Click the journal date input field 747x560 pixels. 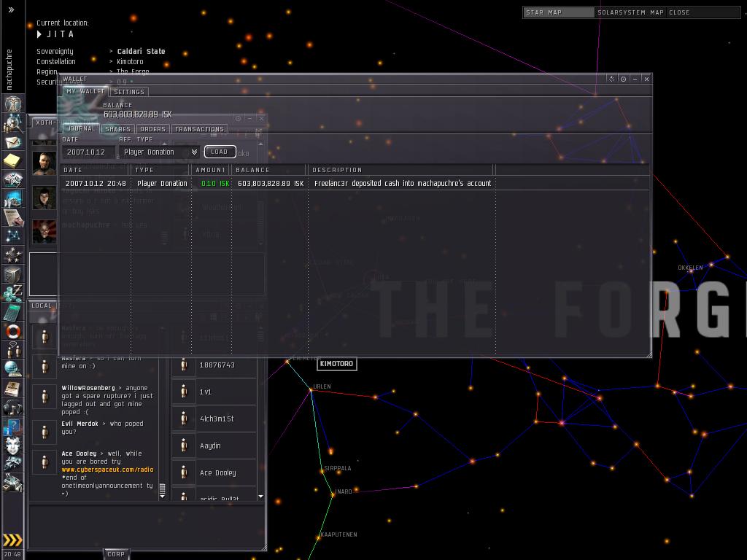[88, 152]
